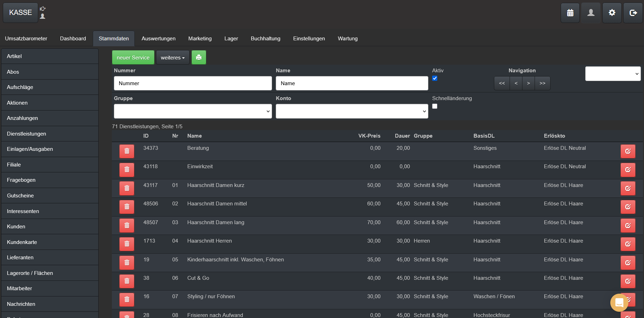This screenshot has height=318, width=644.
Task: Print the service list with printer icon
Action: tap(199, 57)
